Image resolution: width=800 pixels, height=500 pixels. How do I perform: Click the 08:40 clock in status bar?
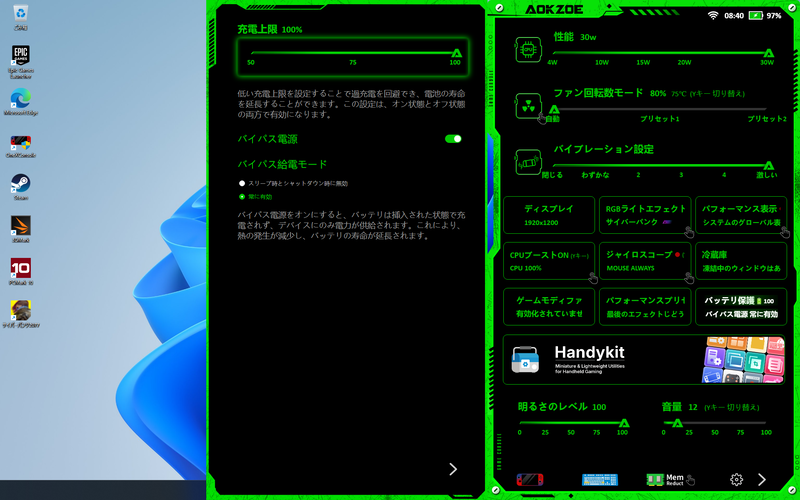point(734,16)
